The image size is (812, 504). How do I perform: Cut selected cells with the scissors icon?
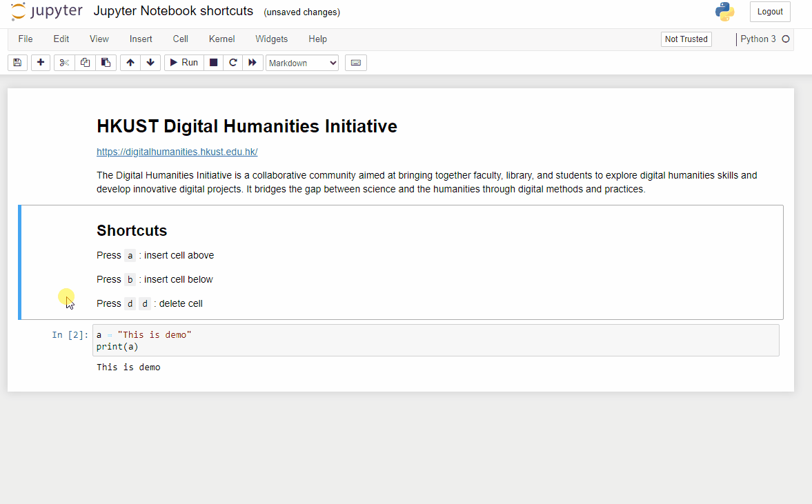pyautogui.click(x=63, y=63)
